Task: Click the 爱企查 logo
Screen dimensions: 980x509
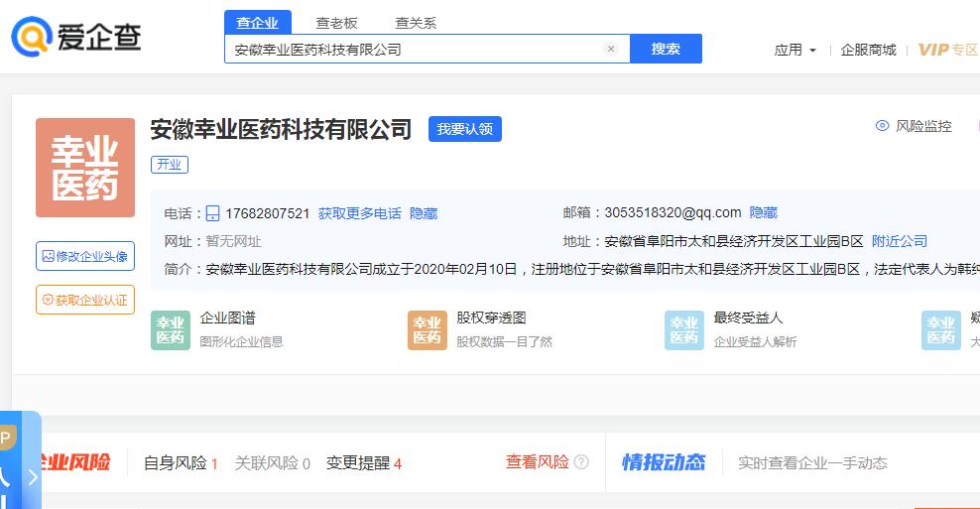Action: tap(76, 37)
